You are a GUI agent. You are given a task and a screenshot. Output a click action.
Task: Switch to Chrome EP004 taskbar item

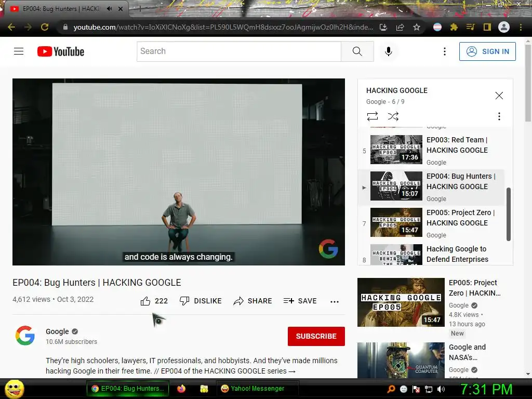tap(128, 389)
